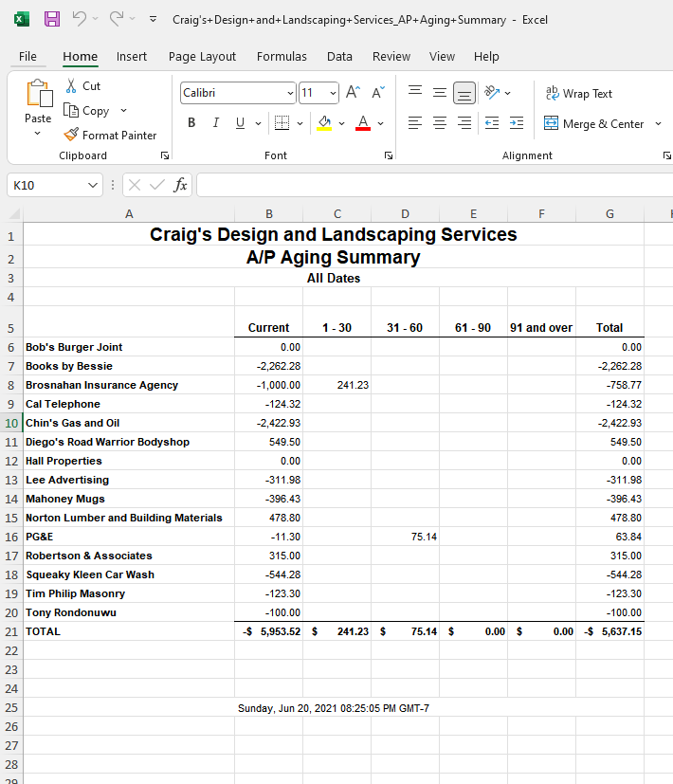Switch to Page Layout tab
Image resolution: width=673 pixels, height=784 pixels.
pyautogui.click(x=202, y=57)
